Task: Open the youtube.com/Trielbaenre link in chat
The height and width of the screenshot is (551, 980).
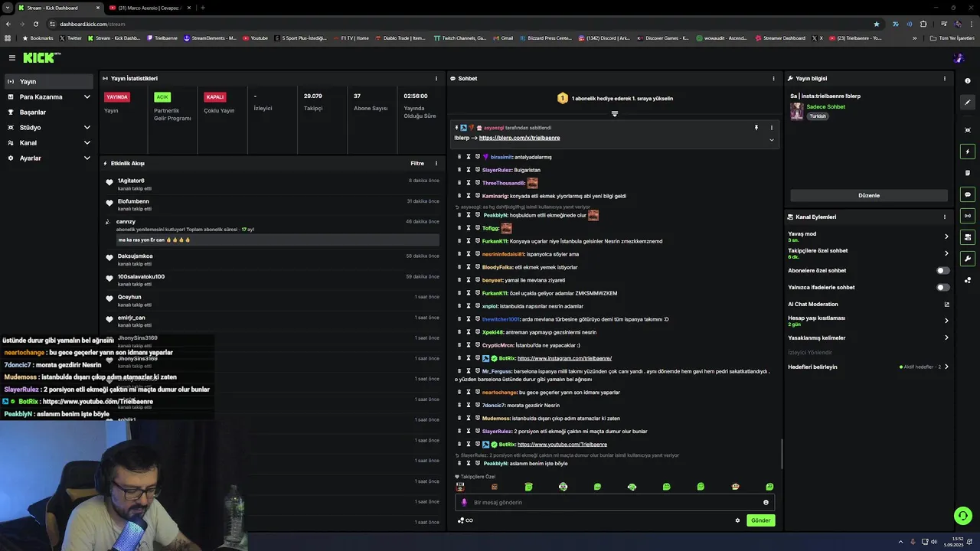Action: click(562, 444)
